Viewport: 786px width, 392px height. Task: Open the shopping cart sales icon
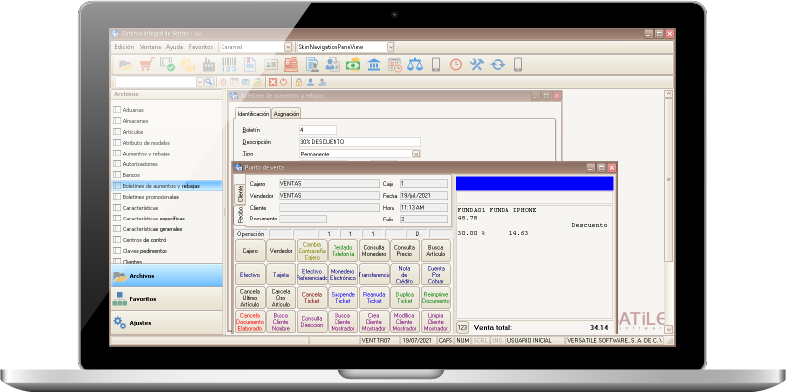pos(146,65)
